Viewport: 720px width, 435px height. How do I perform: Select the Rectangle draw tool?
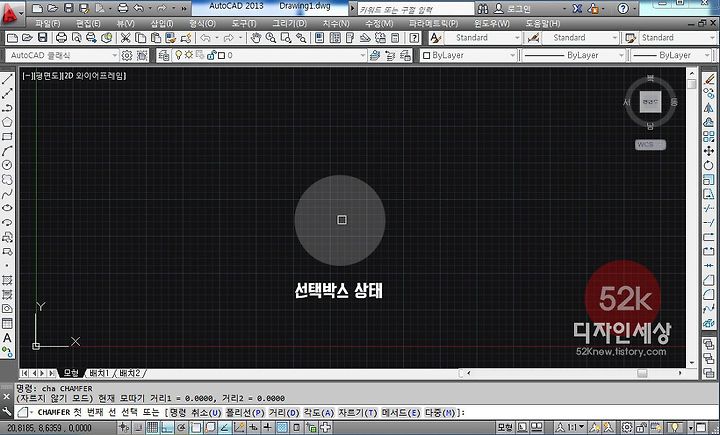[x=7, y=136]
